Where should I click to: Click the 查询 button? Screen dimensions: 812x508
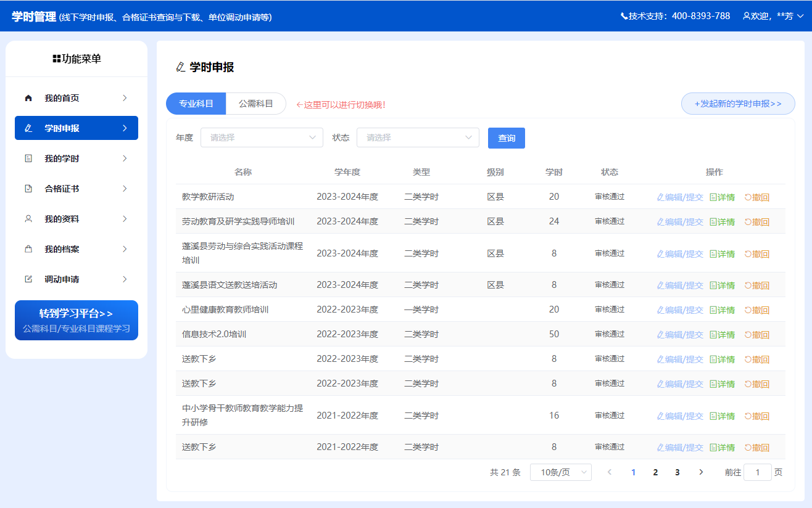pos(507,138)
